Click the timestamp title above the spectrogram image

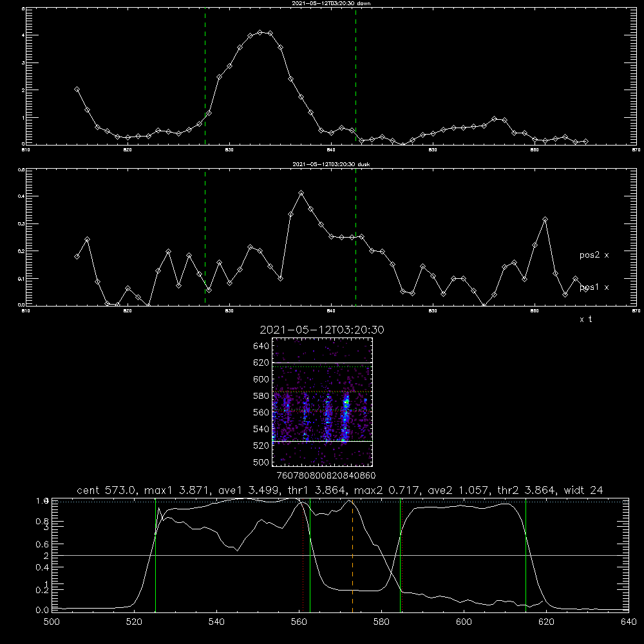pos(322,330)
